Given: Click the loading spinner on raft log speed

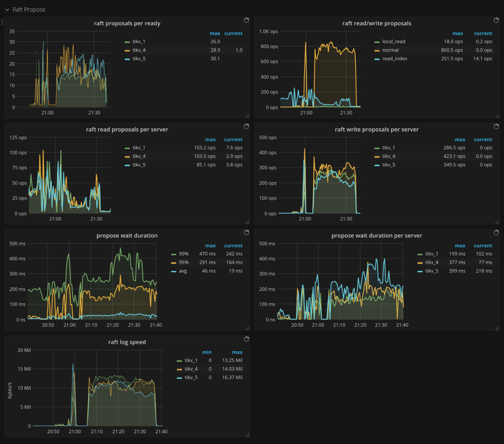Looking at the screenshot, I should [x=246, y=339].
